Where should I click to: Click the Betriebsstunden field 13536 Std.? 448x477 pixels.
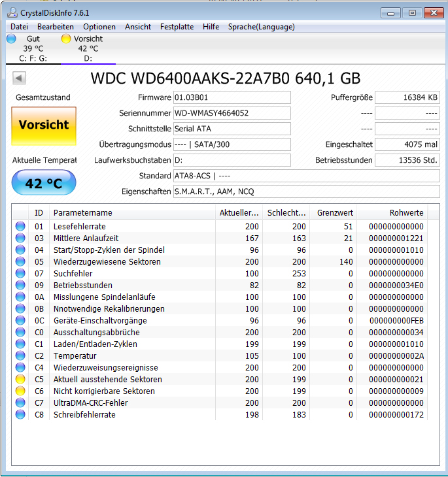[x=407, y=160]
